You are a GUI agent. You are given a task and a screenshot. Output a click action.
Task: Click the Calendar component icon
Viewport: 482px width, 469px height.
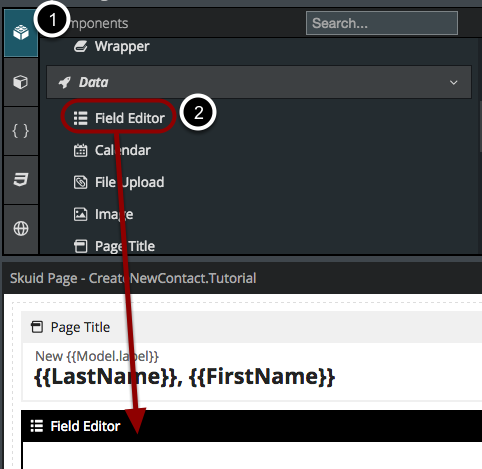(80, 150)
